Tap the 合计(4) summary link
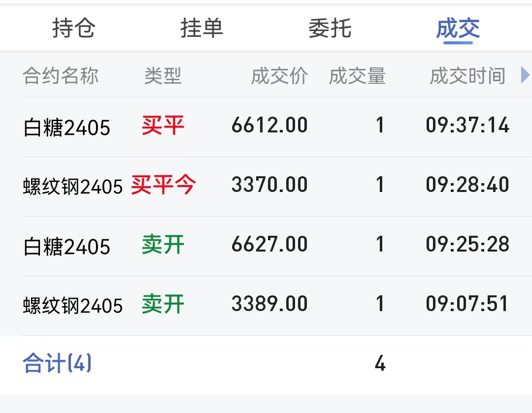The width and height of the screenshot is (532, 413). pyautogui.click(x=57, y=364)
